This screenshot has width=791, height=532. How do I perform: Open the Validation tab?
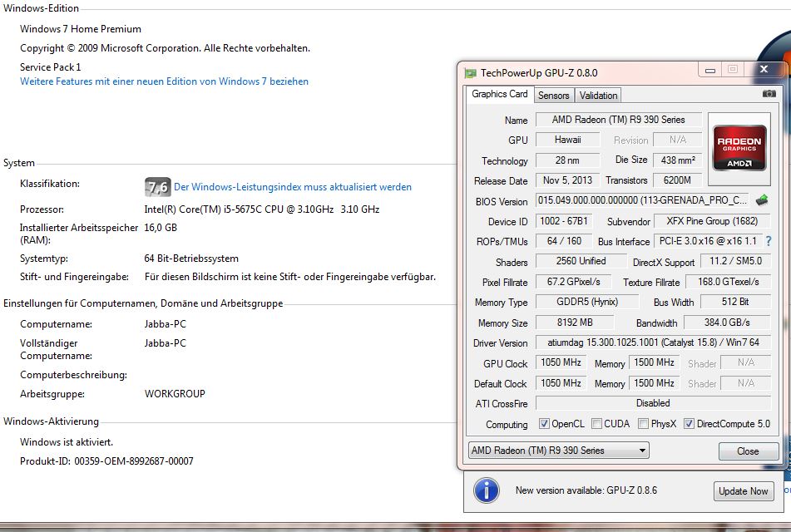coord(598,96)
